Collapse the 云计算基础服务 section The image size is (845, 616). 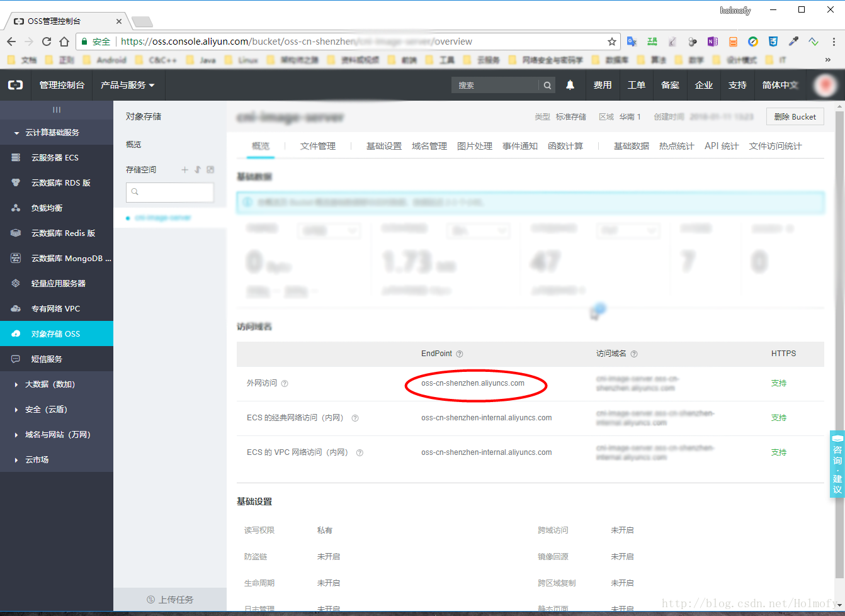pos(57,133)
